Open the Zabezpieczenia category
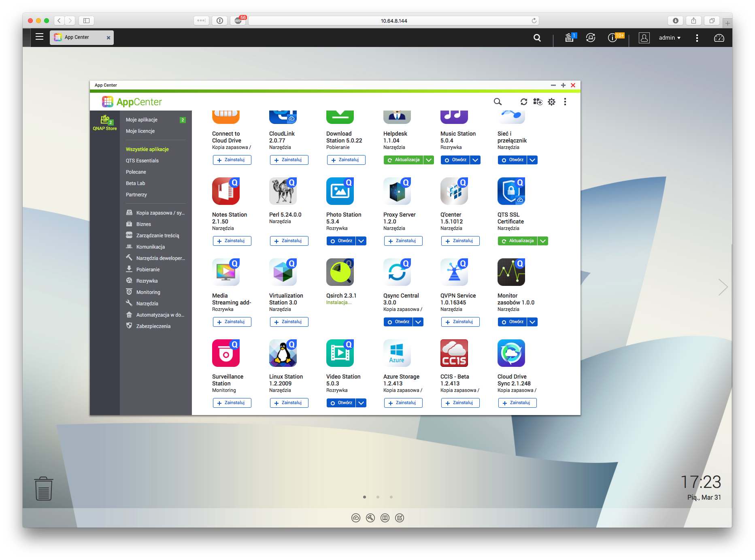Image resolution: width=755 pixels, height=560 pixels. point(153,326)
